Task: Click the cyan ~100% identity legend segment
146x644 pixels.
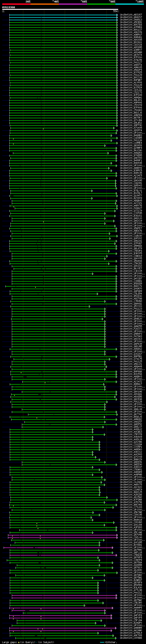Action: click(x=130, y=4)
